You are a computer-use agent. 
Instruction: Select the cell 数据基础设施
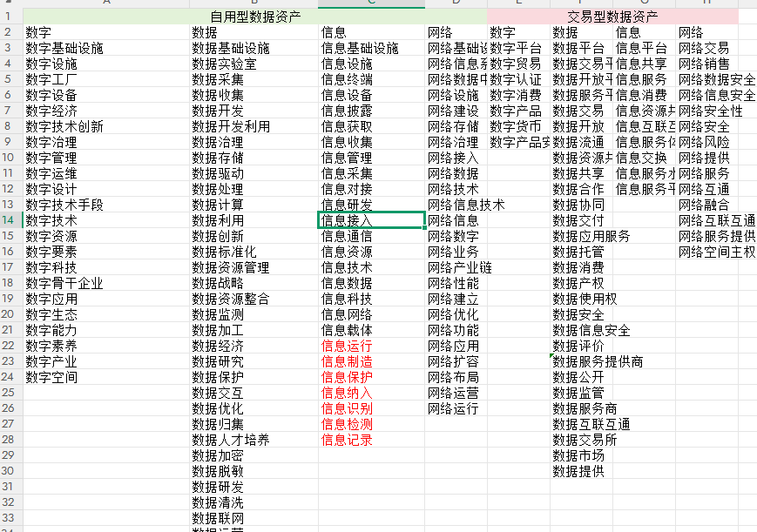[254, 48]
